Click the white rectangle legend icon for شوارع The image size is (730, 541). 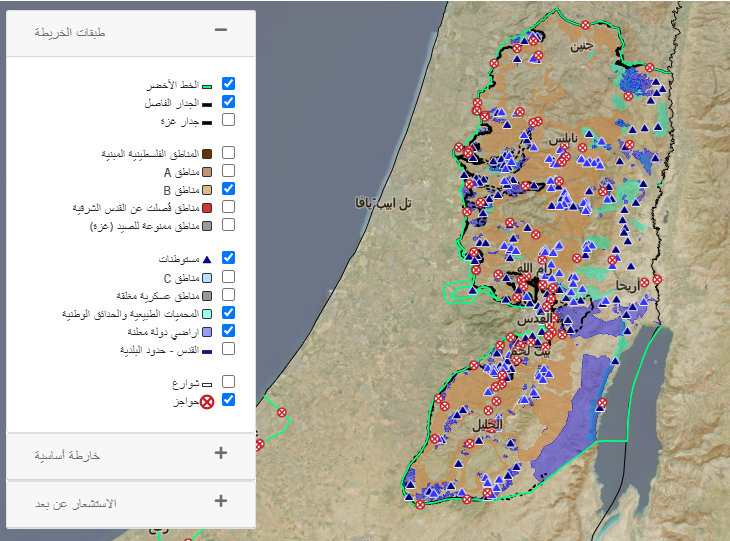coord(206,383)
